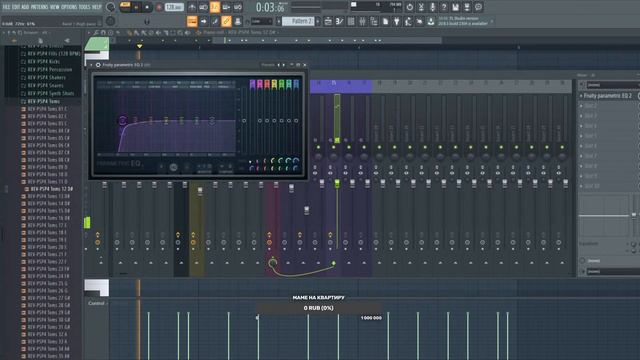Image resolution: width=640 pixels, height=360 pixels.
Task: Toggle pattern/song mode switch
Action: [x=125, y=7]
